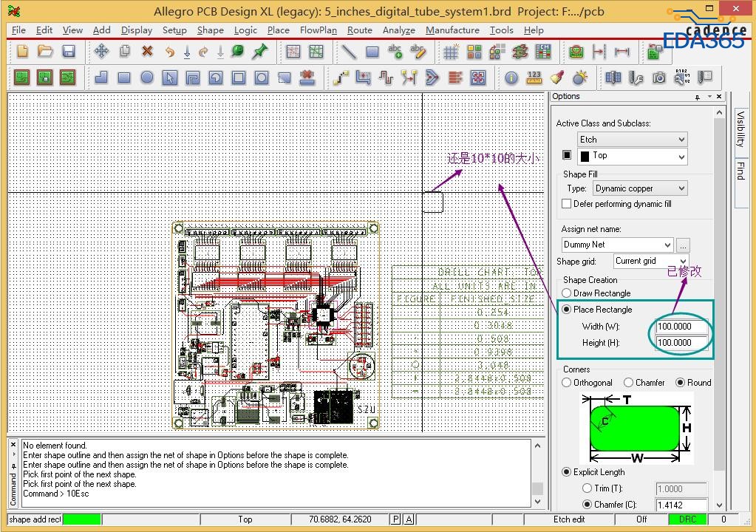
Task: Select the Move tool icon
Action: click(x=101, y=51)
